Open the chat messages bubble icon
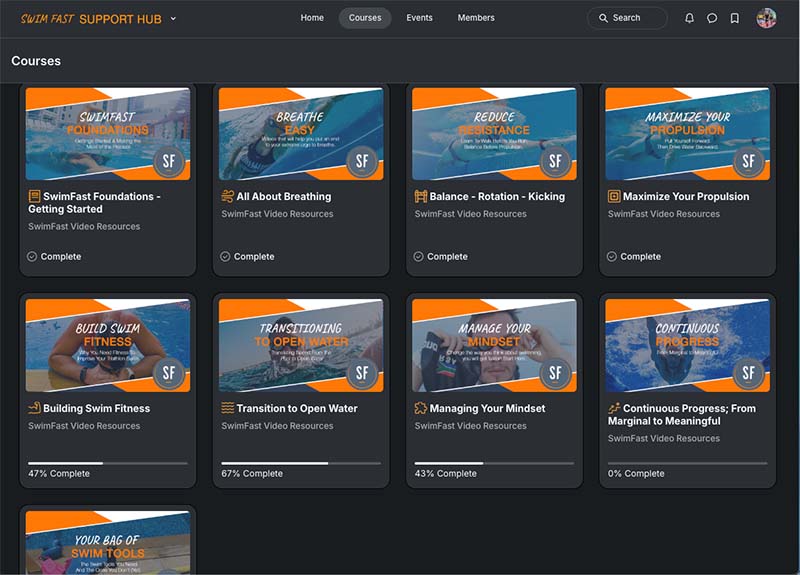The height and width of the screenshot is (575, 800). tap(712, 18)
